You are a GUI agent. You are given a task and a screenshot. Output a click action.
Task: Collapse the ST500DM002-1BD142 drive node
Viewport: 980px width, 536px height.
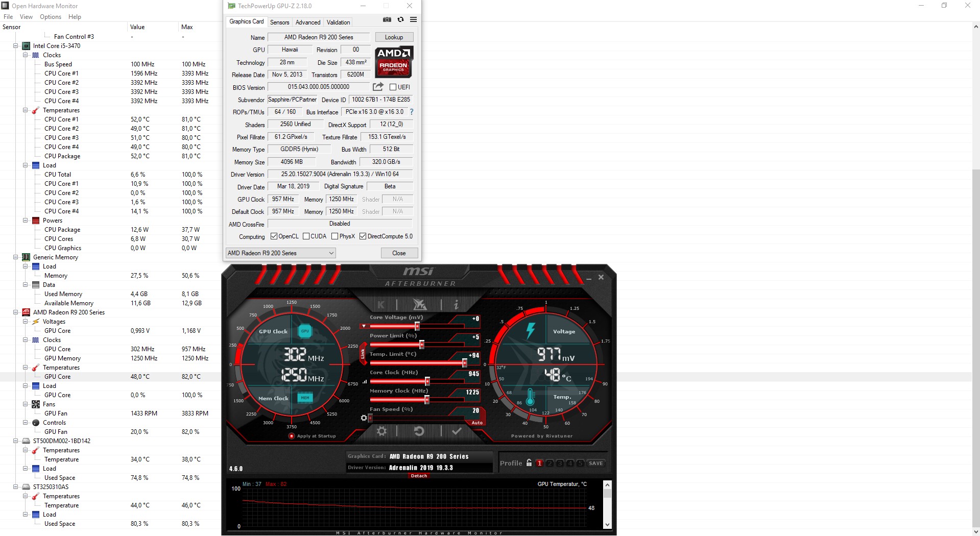point(16,441)
